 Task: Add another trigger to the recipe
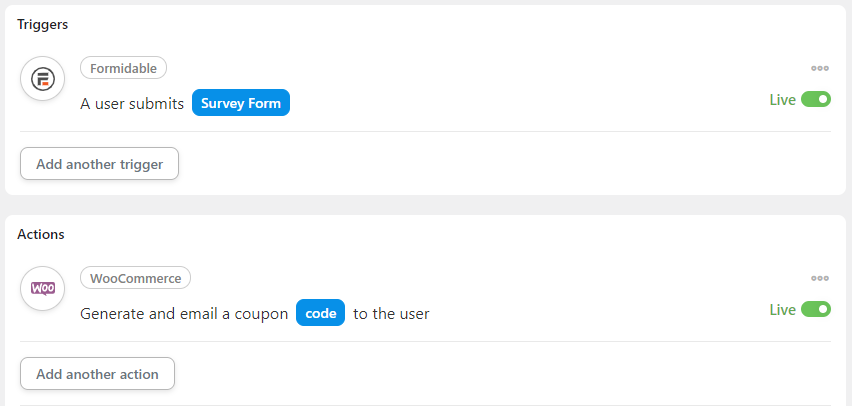point(99,164)
